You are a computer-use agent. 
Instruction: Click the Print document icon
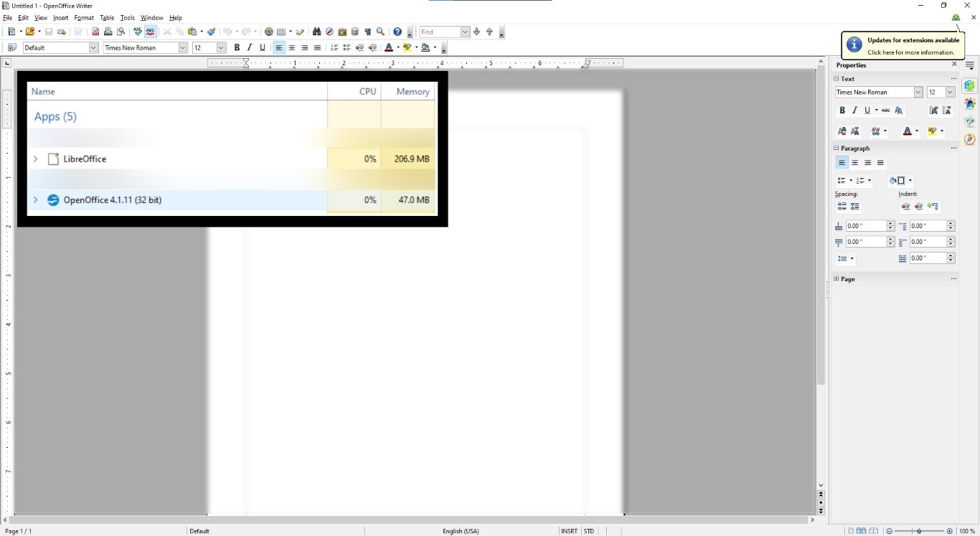coord(108,32)
